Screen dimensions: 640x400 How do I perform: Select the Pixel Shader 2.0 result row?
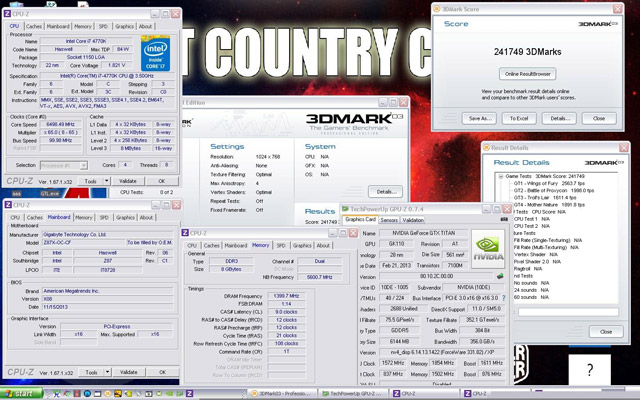tap(538, 262)
